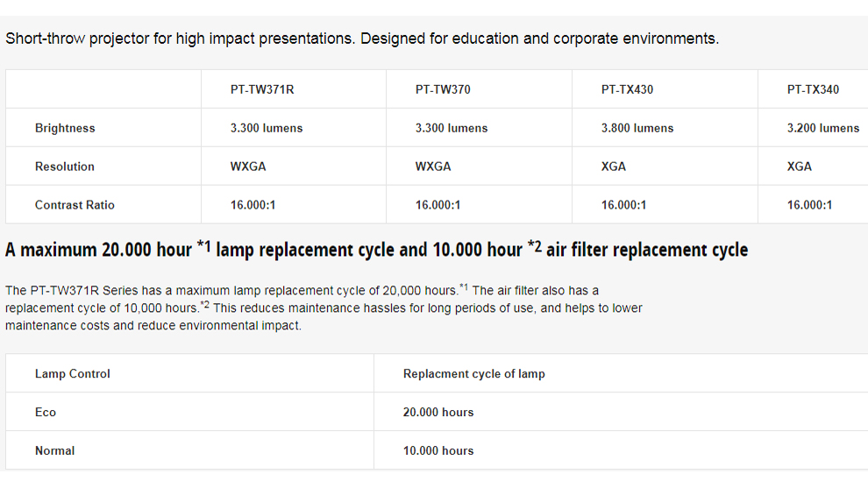Click the 20.000 hours cell
This screenshot has height=488, width=868.
(x=438, y=412)
